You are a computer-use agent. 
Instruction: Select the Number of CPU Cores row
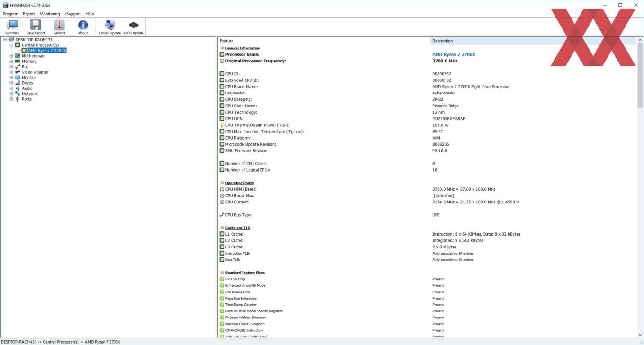click(427, 164)
